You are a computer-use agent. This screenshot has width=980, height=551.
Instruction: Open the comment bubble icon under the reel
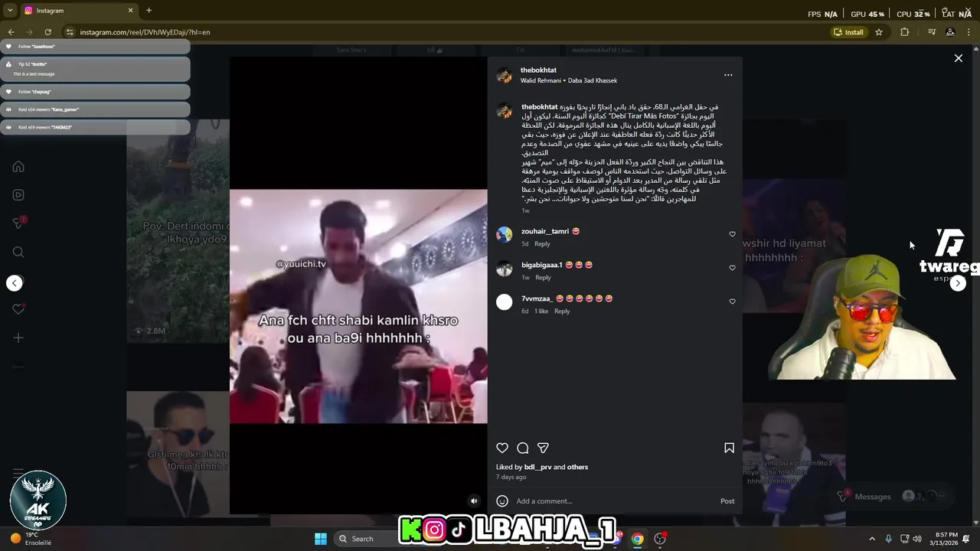point(522,448)
